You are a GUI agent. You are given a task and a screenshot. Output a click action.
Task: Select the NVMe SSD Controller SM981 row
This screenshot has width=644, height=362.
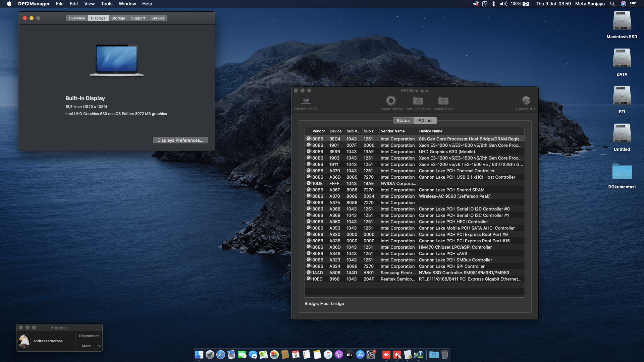tap(415, 273)
